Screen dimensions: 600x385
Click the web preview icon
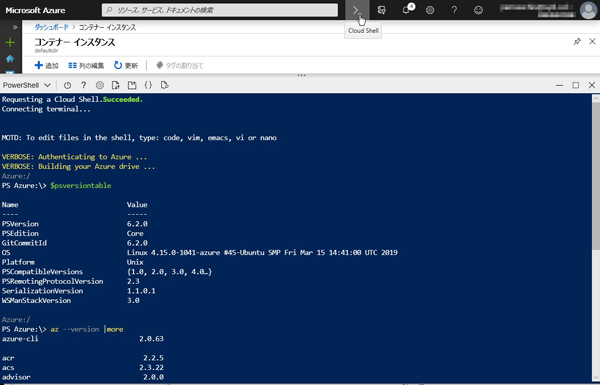point(165,85)
